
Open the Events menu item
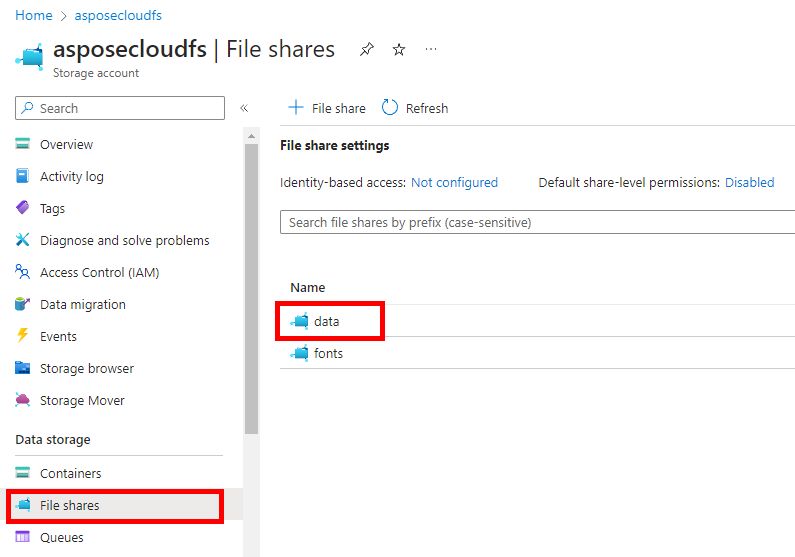[58, 337]
